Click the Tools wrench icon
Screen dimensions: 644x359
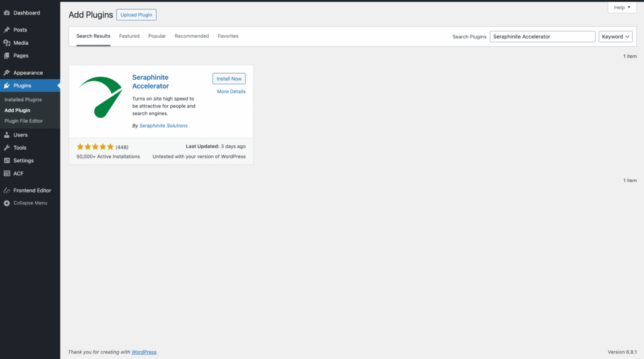click(x=7, y=148)
